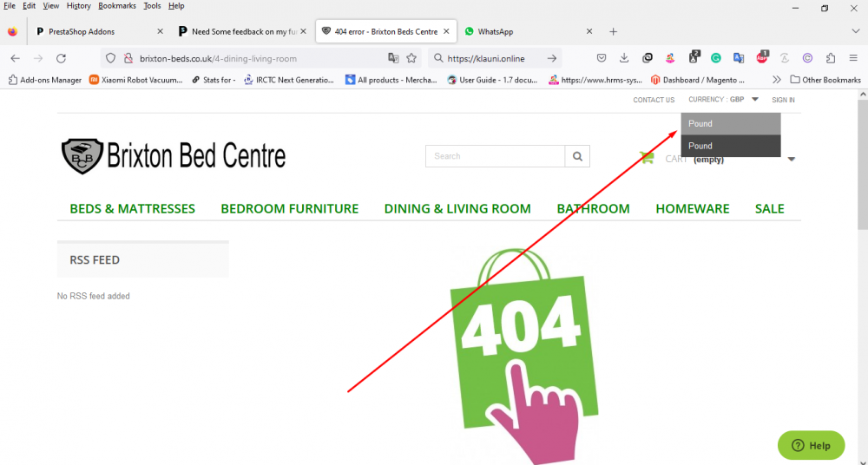Open the Edit menu
868x465 pixels.
tap(29, 6)
